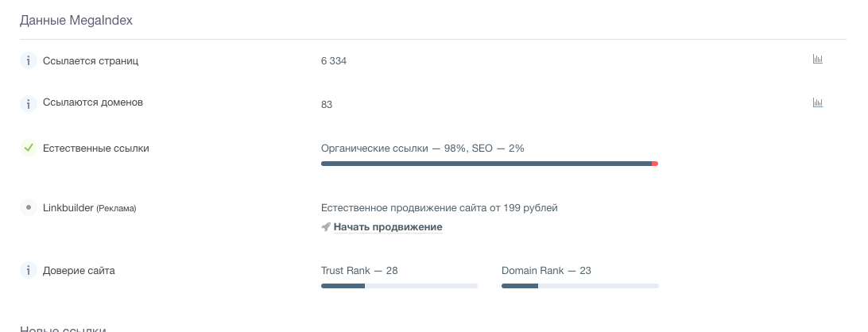Click the Trust Rank progress bar
This screenshot has height=332, width=868.
click(399, 286)
